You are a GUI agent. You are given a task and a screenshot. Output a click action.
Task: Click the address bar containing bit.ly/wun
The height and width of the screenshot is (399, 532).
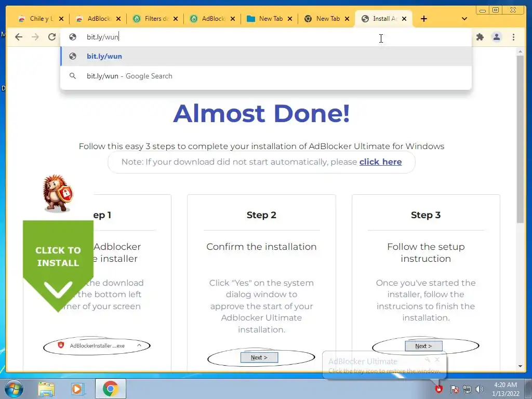tap(265, 37)
